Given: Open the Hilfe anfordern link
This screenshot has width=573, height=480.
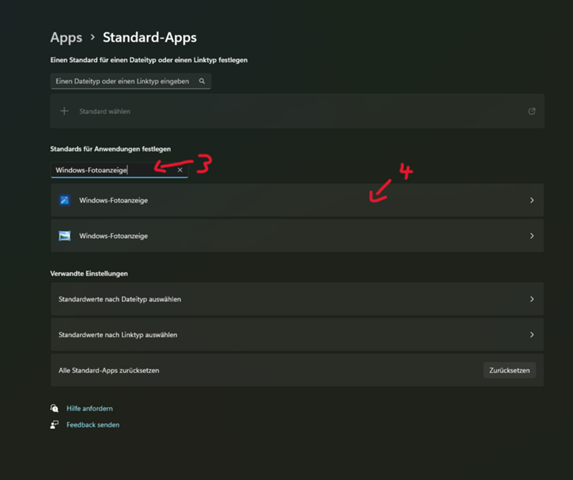Looking at the screenshot, I should 90,408.
